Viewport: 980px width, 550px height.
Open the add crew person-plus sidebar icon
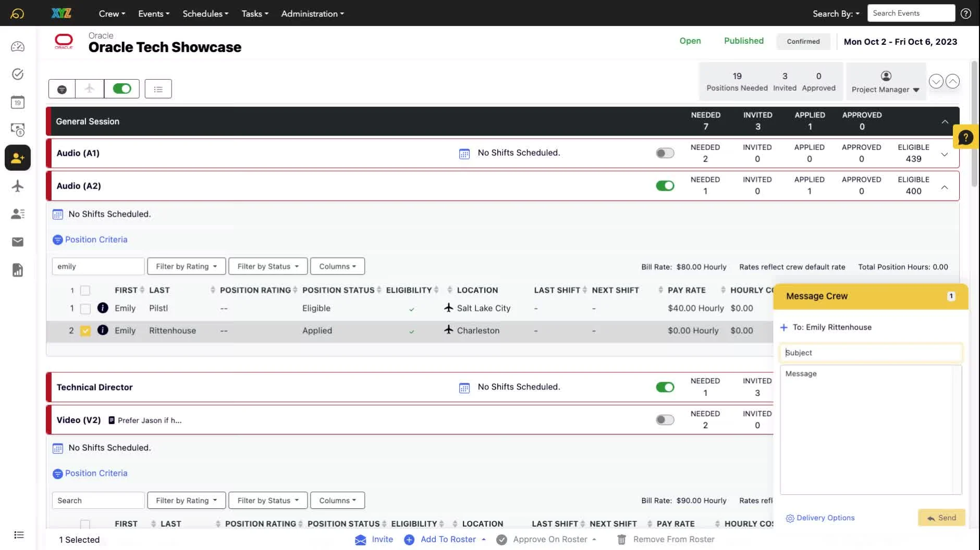click(x=18, y=158)
